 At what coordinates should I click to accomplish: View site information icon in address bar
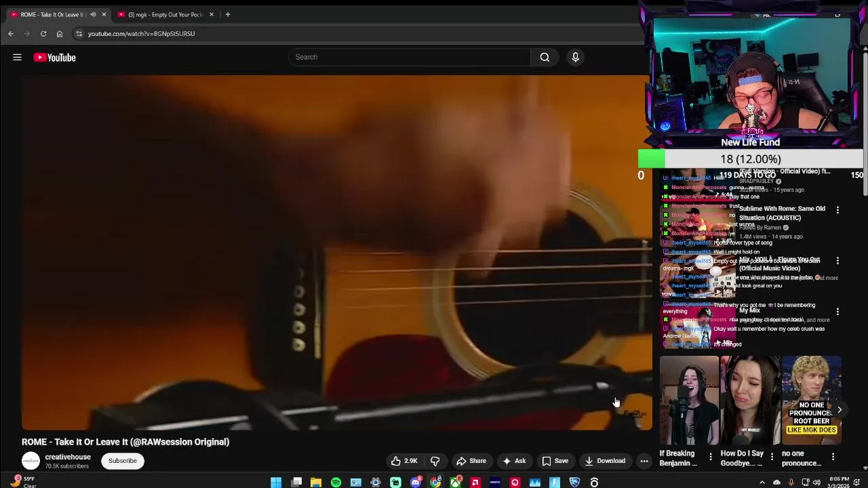(x=79, y=33)
